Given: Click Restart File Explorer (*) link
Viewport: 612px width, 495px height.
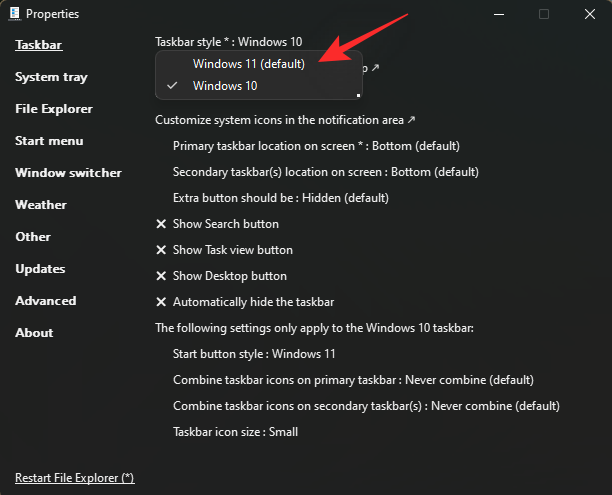Looking at the screenshot, I should (75, 478).
